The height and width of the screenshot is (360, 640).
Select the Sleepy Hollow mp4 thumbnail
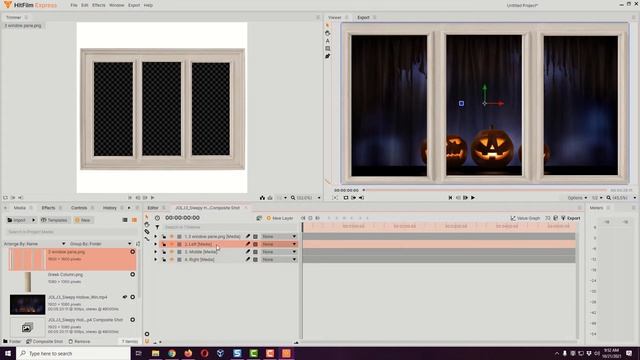pos(27,304)
